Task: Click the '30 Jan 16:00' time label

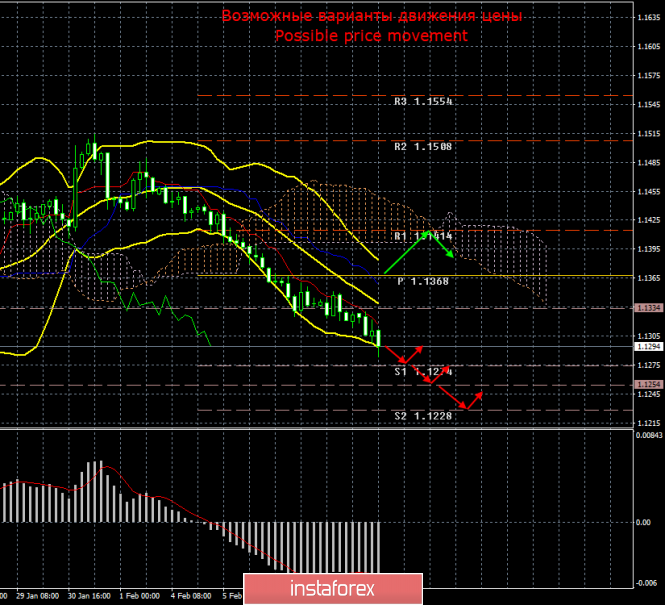Action: [89, 596]
